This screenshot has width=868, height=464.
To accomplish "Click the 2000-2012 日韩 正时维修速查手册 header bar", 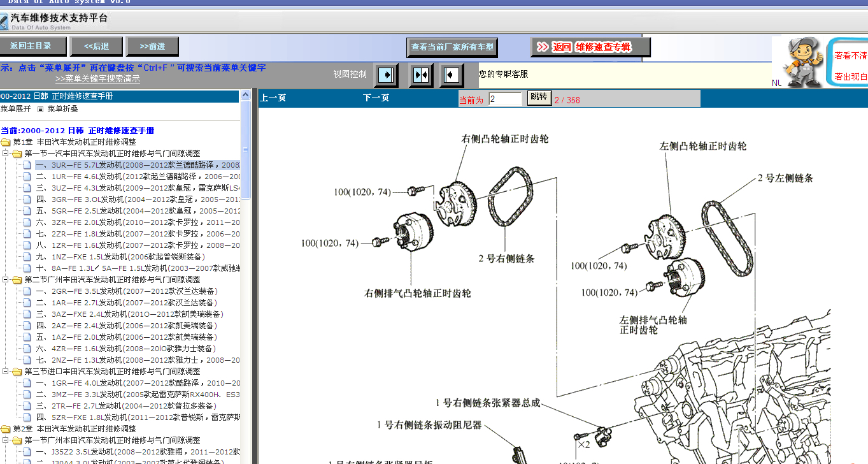I will tap(120, 96).
